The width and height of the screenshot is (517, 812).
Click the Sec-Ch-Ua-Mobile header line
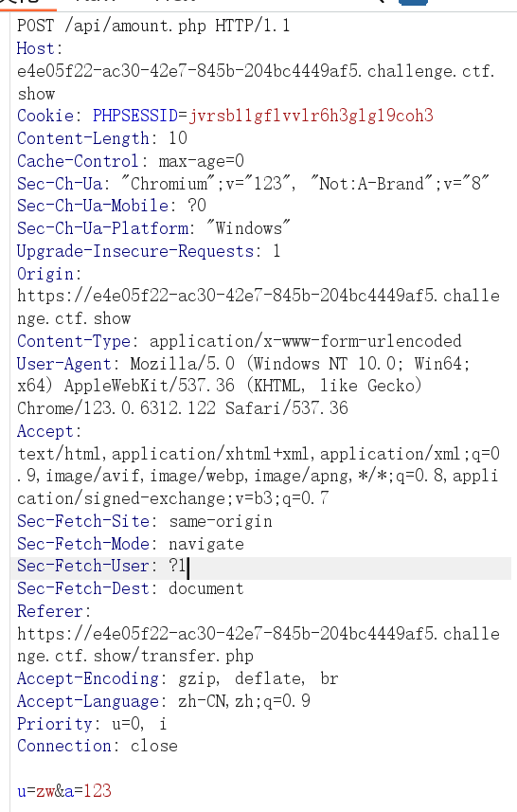[112, 206]
